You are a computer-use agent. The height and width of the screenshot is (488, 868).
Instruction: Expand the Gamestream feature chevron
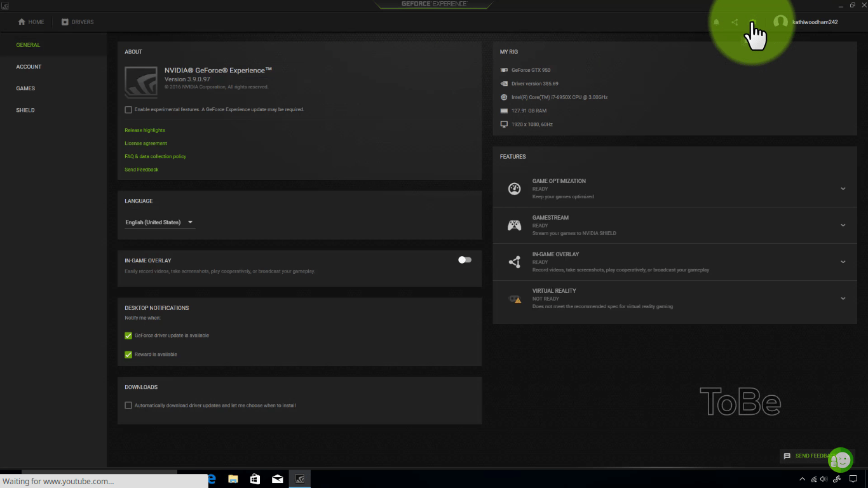(843, 225)
